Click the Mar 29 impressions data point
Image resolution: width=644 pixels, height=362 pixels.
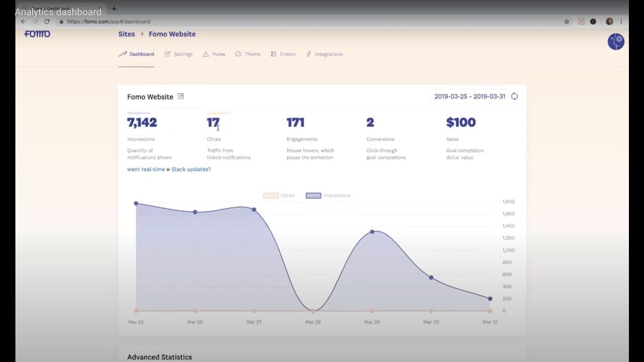point(372,232)
